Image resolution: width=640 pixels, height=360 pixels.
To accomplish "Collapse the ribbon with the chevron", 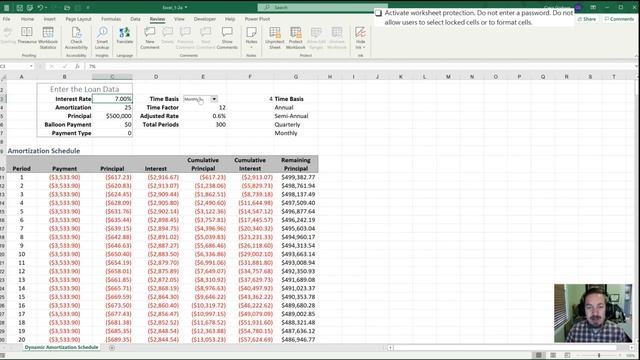I will pos(636,56).
